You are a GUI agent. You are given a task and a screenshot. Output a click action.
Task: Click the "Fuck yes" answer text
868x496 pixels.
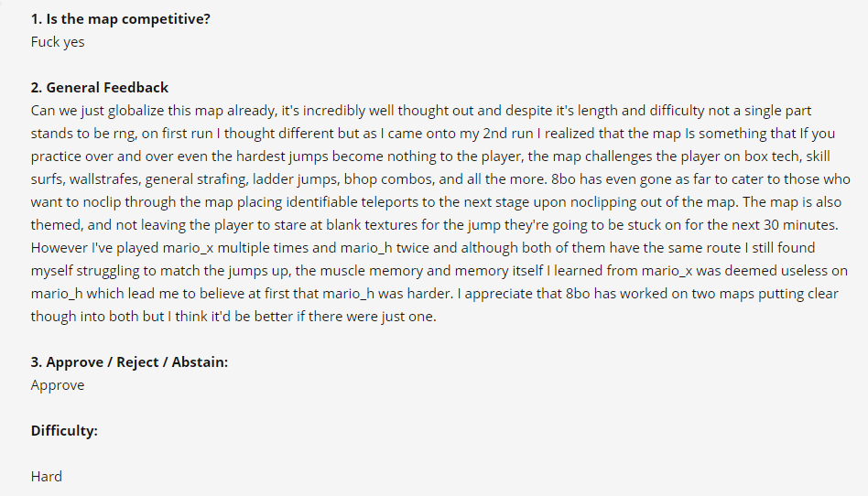[58, 42]
